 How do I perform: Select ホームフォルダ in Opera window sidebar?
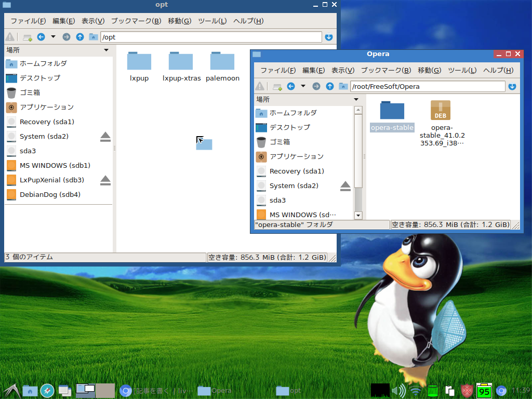click(303, 113)
